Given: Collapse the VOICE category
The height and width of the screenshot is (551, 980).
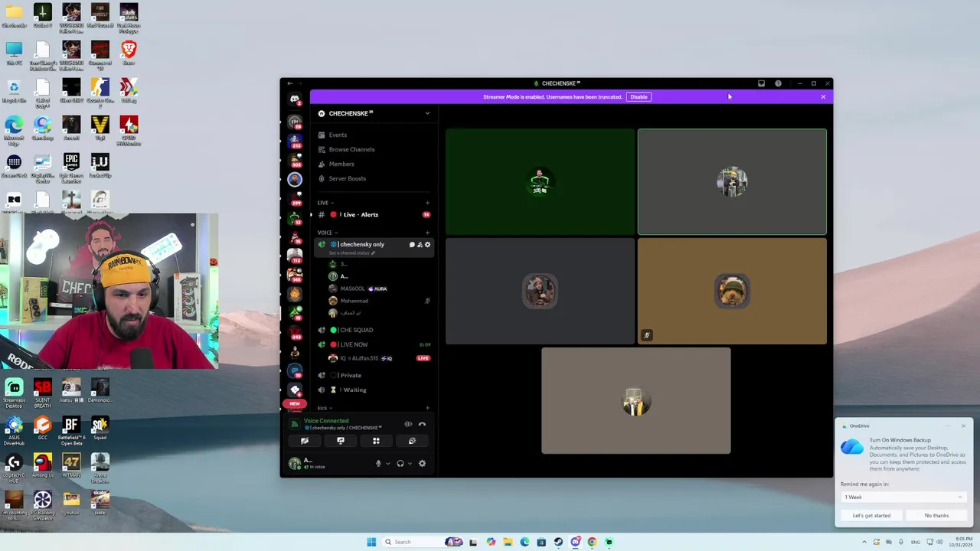Looking at the screenshot, I should (x=328, y=233).
